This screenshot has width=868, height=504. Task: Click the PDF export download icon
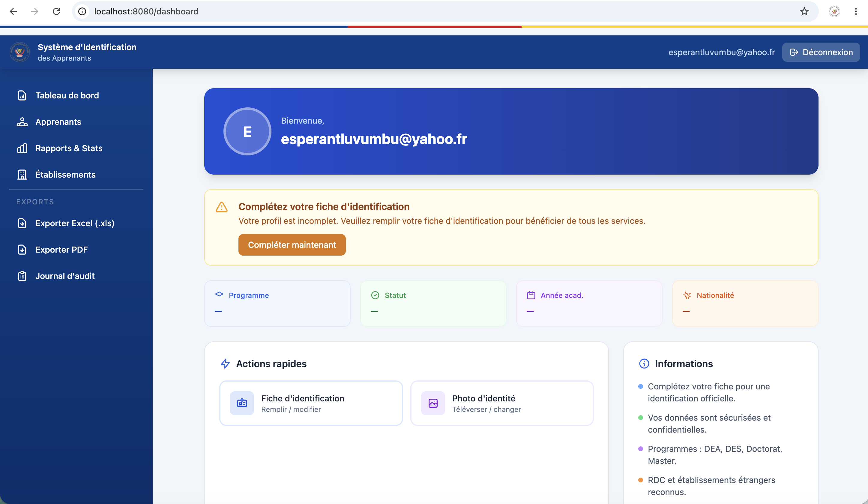click(x=22, y=249)
